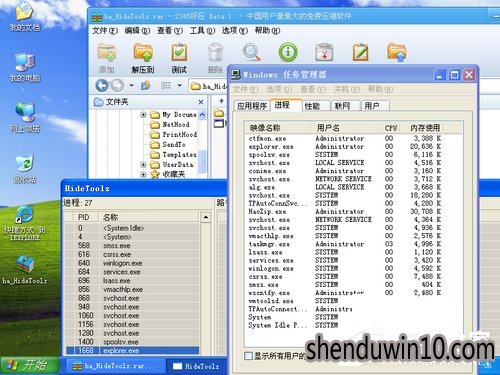This screenshot has width=500, height=375.
Task: Select HaoZip.exe process in Task Manager
Action: 345,211
